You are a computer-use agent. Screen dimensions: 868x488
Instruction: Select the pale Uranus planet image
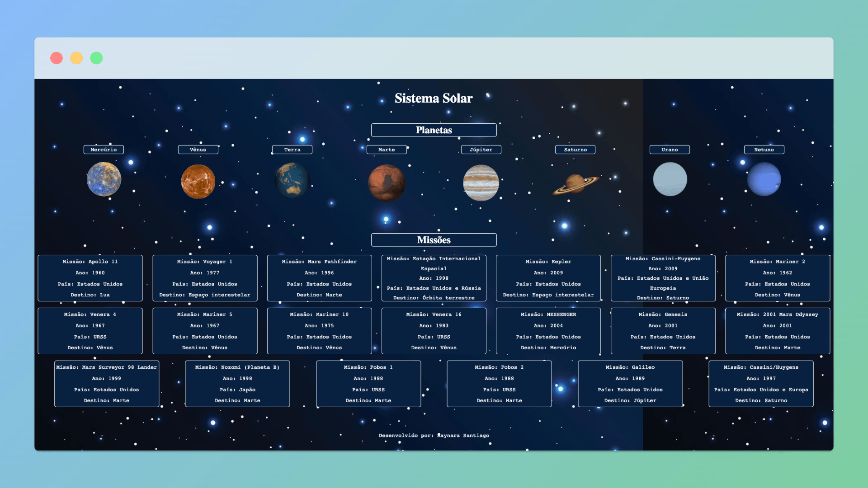[x=670, y=179]
